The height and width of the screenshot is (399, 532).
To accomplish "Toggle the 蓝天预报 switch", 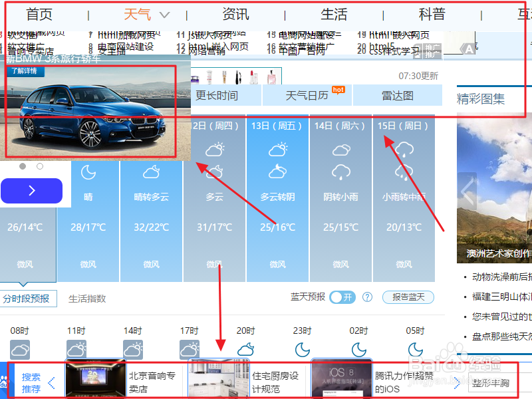I will pyautogui.click(x=342, y=297).
